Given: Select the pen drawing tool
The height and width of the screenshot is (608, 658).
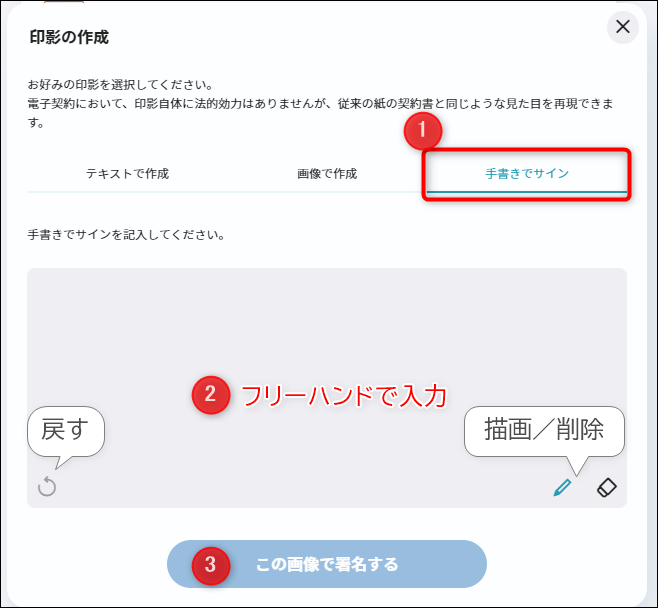Looking at the screenshot, I should coord(562,487).
